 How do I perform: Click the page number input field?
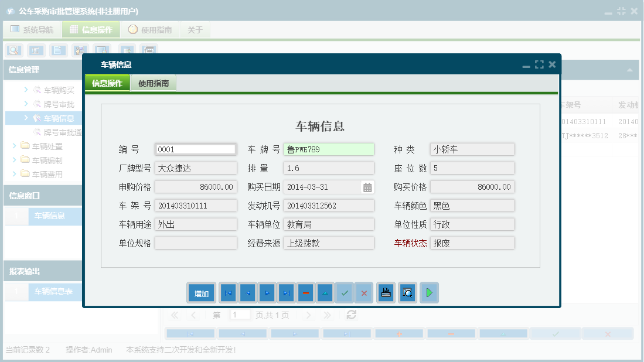pos(240,315)
